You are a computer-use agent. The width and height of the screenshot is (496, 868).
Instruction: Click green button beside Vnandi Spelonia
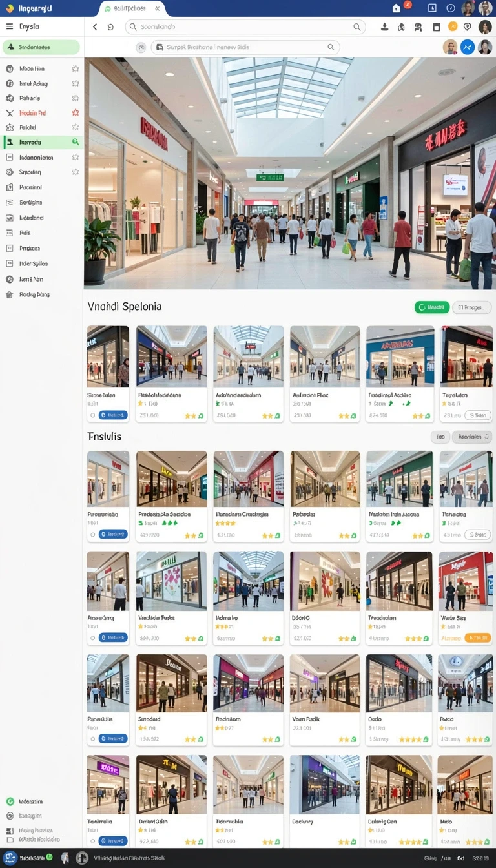pos(432,307)
